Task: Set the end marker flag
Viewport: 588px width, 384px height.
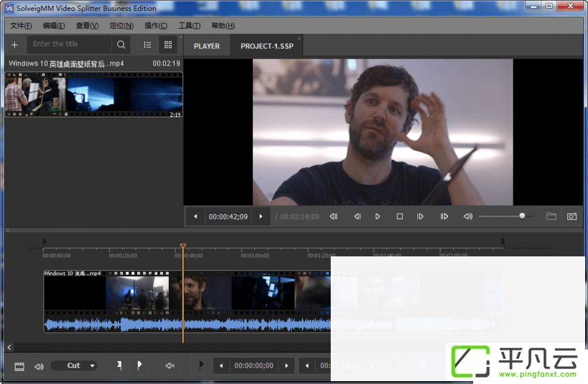Action: click(139, 365)
